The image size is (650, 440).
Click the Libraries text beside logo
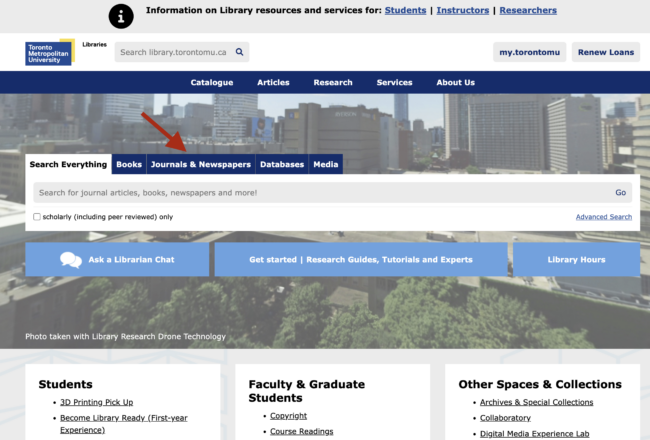click(x=95, y=44)
